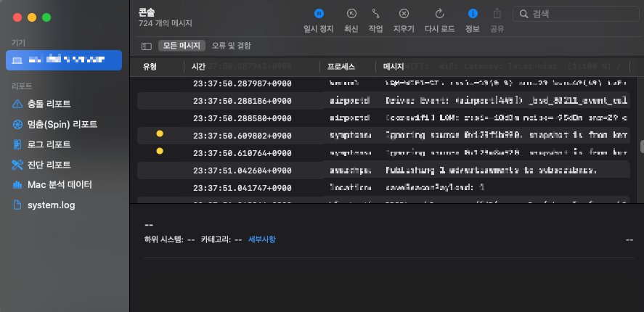Sort by 유형 column header
This screenshot has width=644, height=312.
point(150,67)
